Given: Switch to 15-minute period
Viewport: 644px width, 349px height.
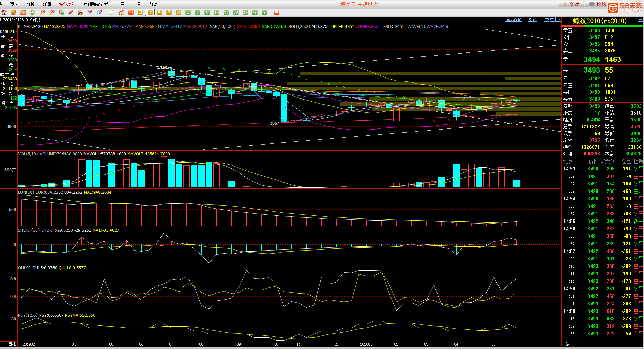Looking at the screenshot, I should 217,12.
